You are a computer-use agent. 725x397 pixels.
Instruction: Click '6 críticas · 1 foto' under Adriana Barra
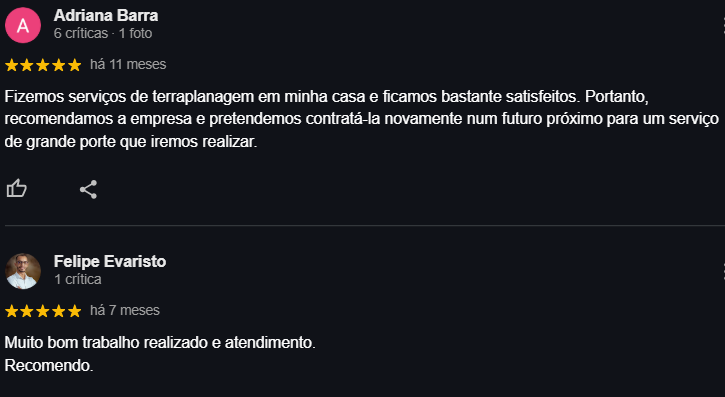tap(103, 33)
